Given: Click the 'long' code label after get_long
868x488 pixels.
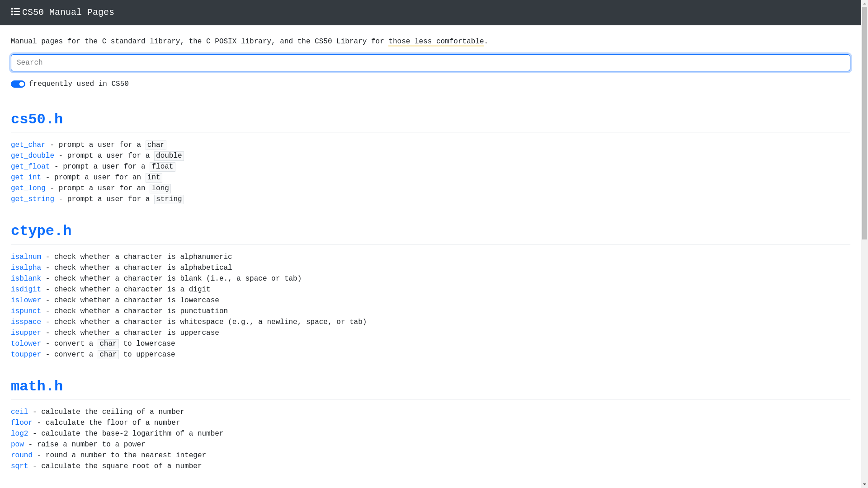Looking at the screenshot, I should 160,188.
